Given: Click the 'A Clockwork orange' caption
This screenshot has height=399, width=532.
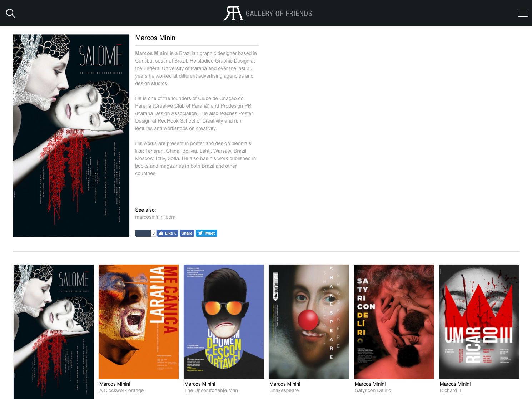Looking at the screenshot, I should pos(121,390).
